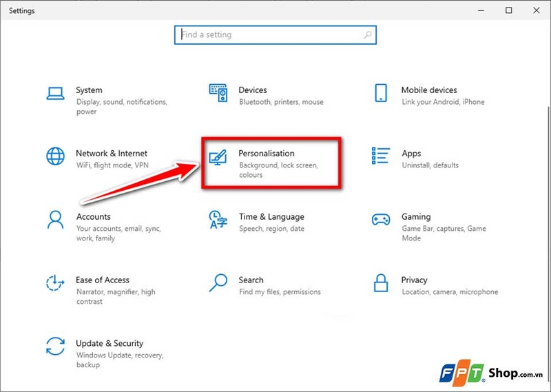Viewport: 551px width, 392px height.
Task: Open Time & Language title
Action: tap(271, 217)
